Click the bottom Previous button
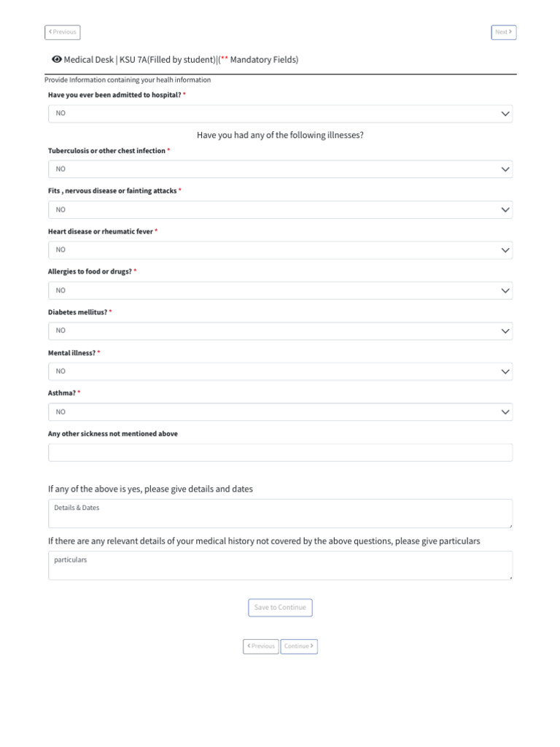560x747 pixels. pos(261,646)
